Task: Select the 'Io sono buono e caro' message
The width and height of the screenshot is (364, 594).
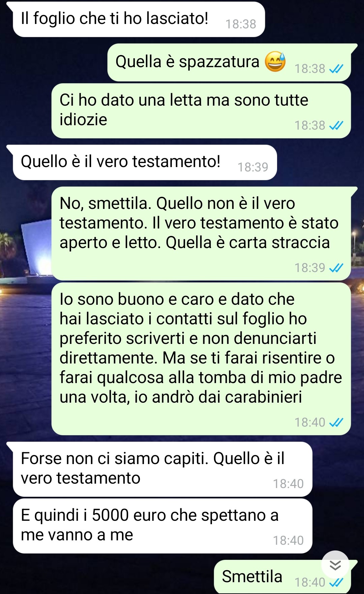Action: pos(201,359)
